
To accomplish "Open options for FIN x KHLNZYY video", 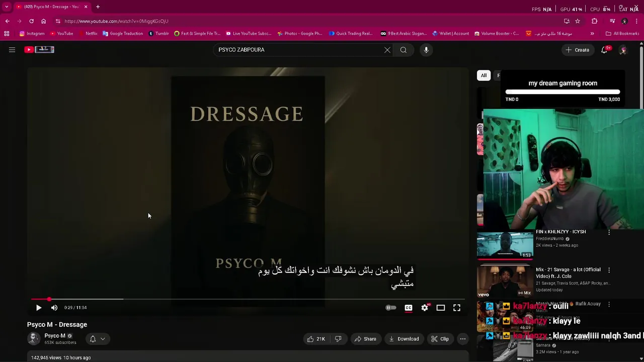I will pyautogui.click(x=609, y=232).
